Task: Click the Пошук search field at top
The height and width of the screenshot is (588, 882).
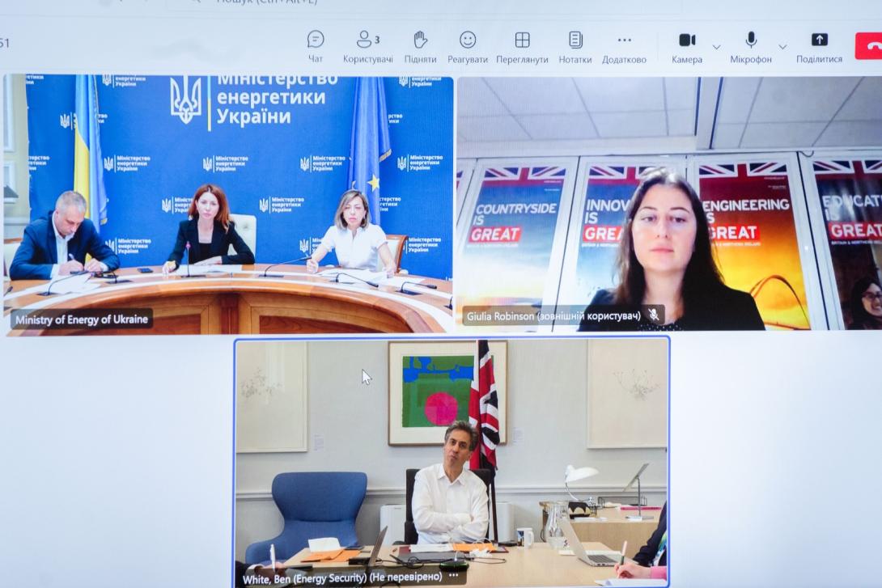Action: click(259, 2)
